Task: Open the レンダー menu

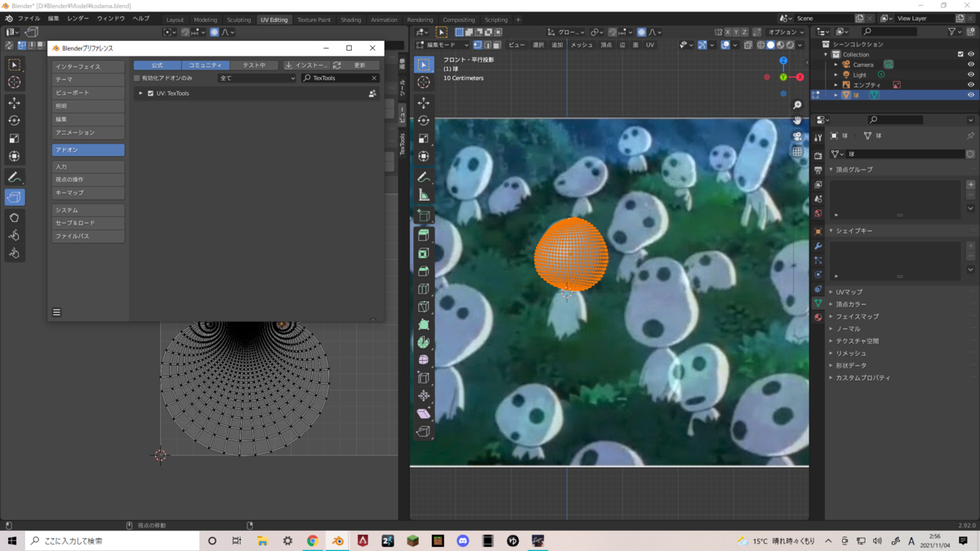Action: [x=78, y=18]
